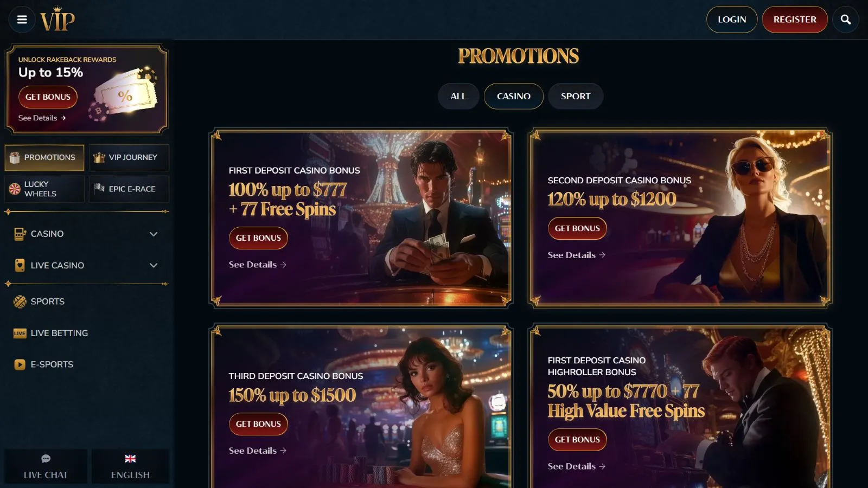Select the Casino promotions filter tab
The width and height of the screenshot is (868, 488).
(x=513, y=96)
